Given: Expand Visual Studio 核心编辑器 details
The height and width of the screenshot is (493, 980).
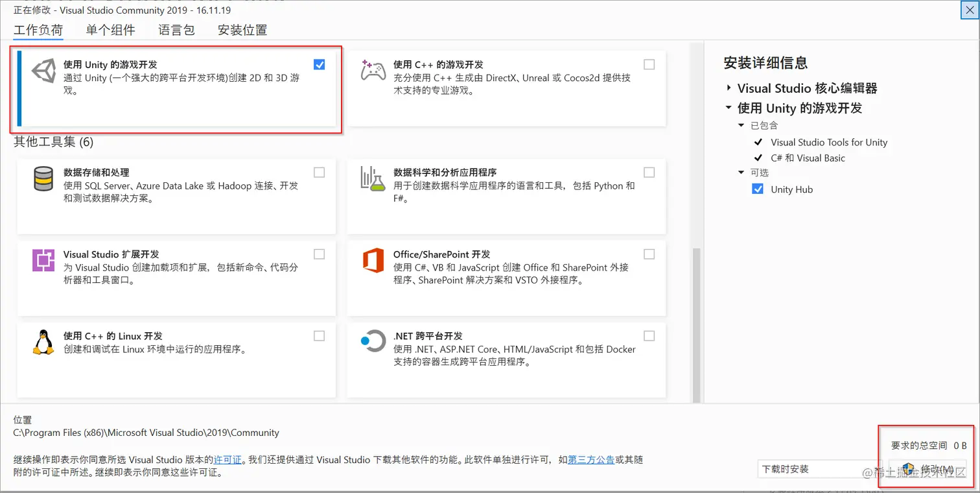Looking at the screenshot, I should coord(729,88).
